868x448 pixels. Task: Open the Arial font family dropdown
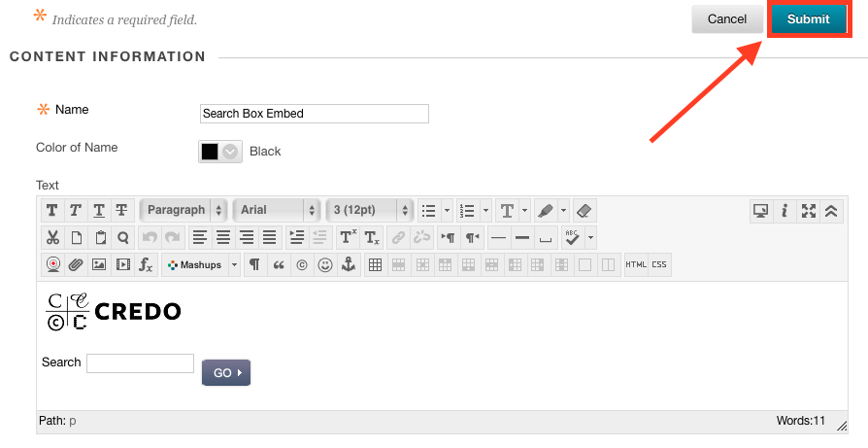277,211
